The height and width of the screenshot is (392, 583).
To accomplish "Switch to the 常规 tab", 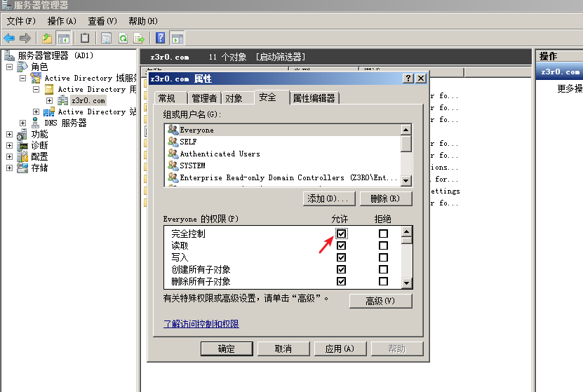I will click(170, 98).
